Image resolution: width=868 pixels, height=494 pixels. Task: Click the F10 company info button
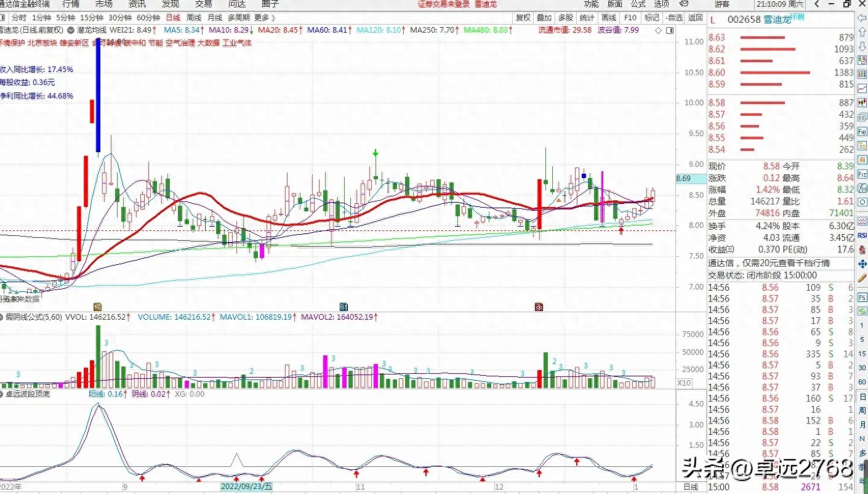click(630, 18)
